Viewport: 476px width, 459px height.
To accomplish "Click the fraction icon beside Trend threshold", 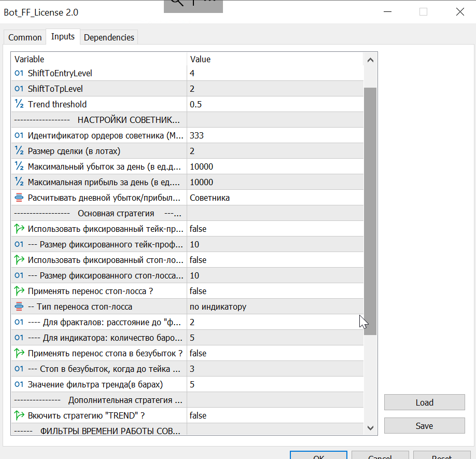I will pos(19,104).
